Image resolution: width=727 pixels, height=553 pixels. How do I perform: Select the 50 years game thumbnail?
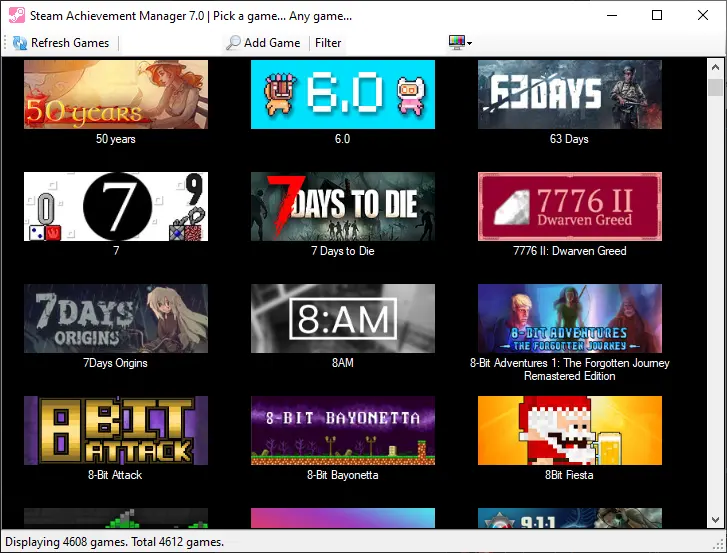click(116, 95)
